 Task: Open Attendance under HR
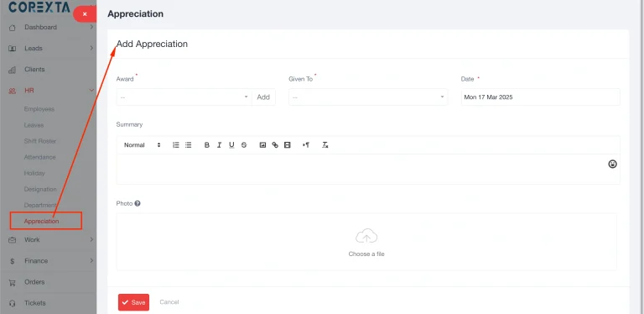click(39, 157)
